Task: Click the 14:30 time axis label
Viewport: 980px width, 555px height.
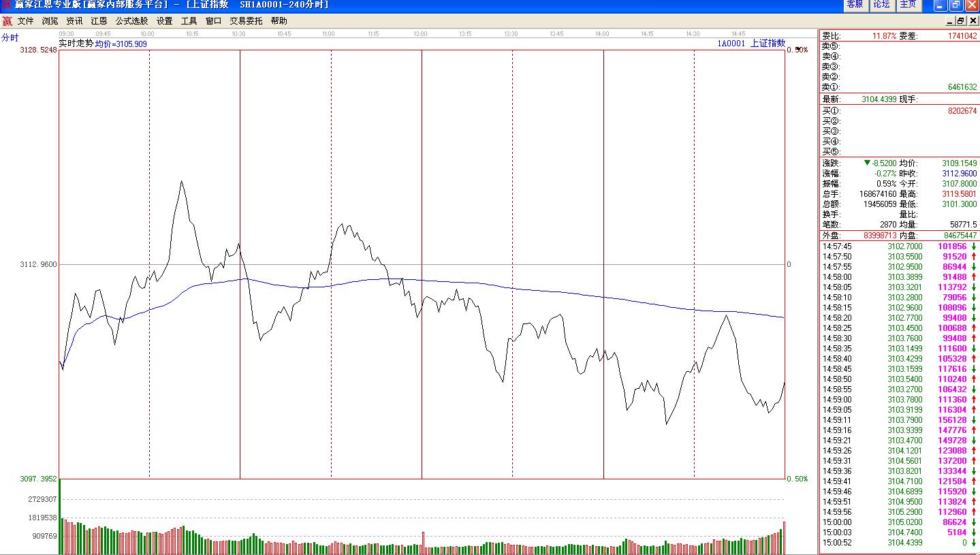Action: (693, 33)
